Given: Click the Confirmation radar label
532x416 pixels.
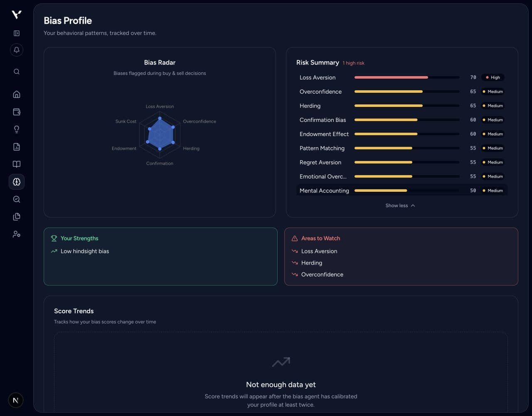Looking at the screenshot, I should point(160,163).
